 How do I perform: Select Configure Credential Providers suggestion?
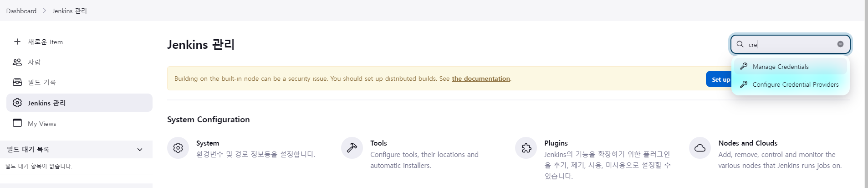point(790,84)
